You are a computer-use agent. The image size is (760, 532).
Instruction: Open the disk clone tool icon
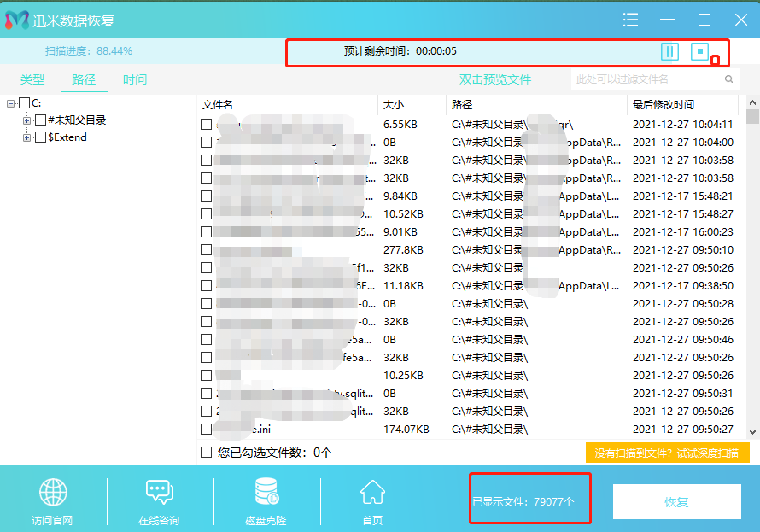click(x=266, y=493)
